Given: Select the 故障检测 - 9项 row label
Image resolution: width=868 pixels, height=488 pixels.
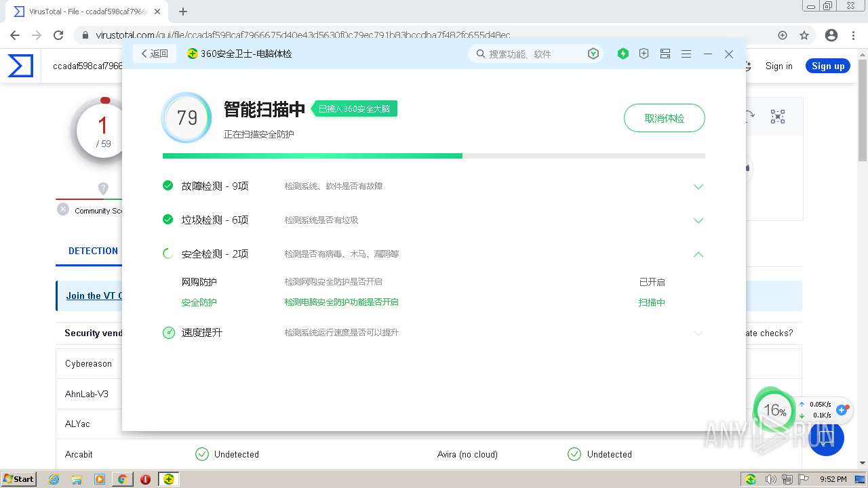Looking at the screenshot, I should [x=215, y=186].
